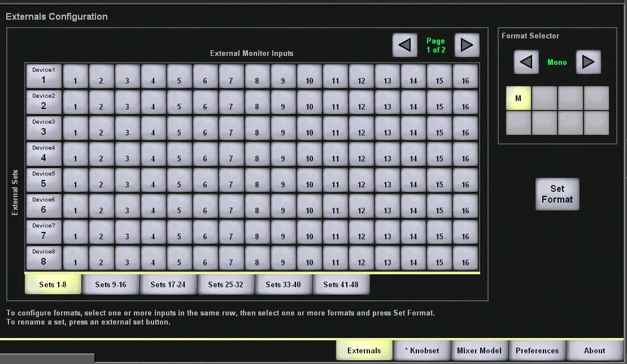The height and width of the screenshot is (364, 627).
Task: Switch to Sets 41-48 tab
Action: pos(341,284)
